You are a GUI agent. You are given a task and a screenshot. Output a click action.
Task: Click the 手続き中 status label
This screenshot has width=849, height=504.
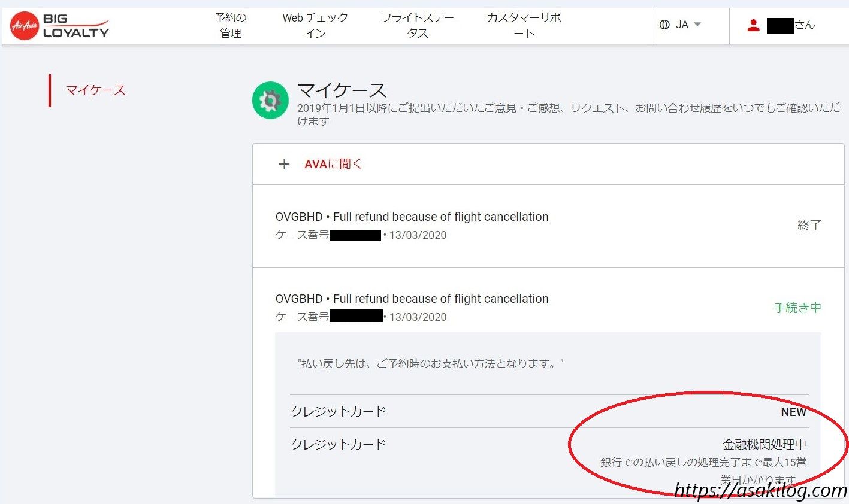(797, 308)
